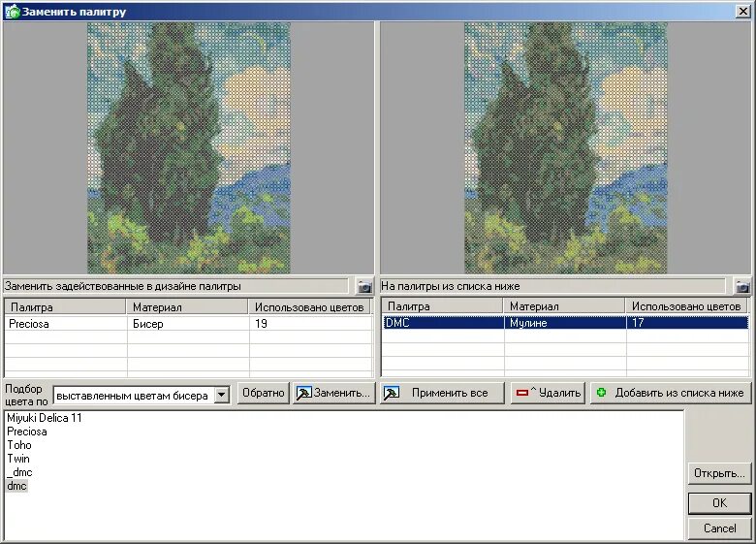Select 'Miyuki Delica 11' in the palette list

pos(45,418)
